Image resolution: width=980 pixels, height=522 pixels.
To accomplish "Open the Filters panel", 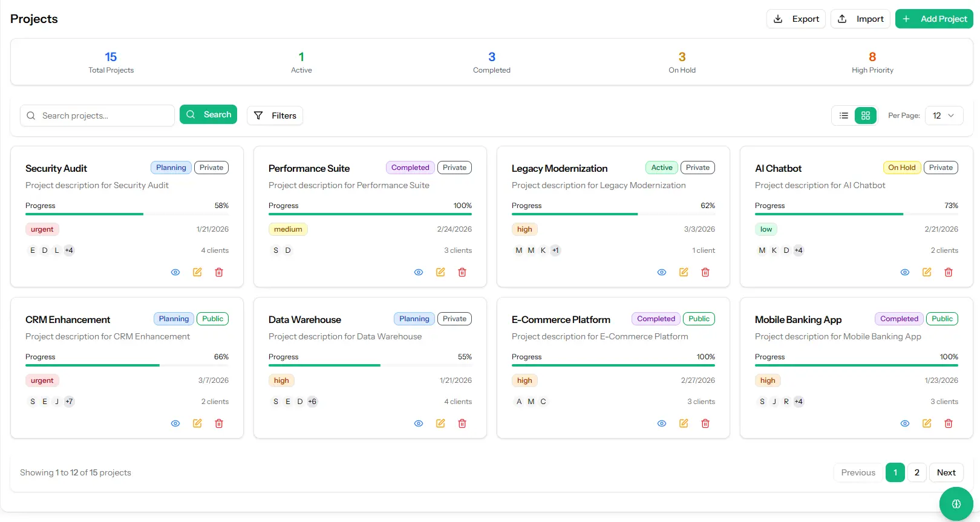I will (275, 116).
